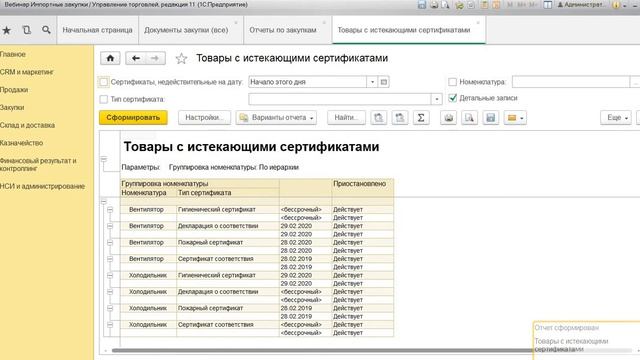Open 'CRM и маркетинг' section
640x360 pixels.
(x=27, y=72)
